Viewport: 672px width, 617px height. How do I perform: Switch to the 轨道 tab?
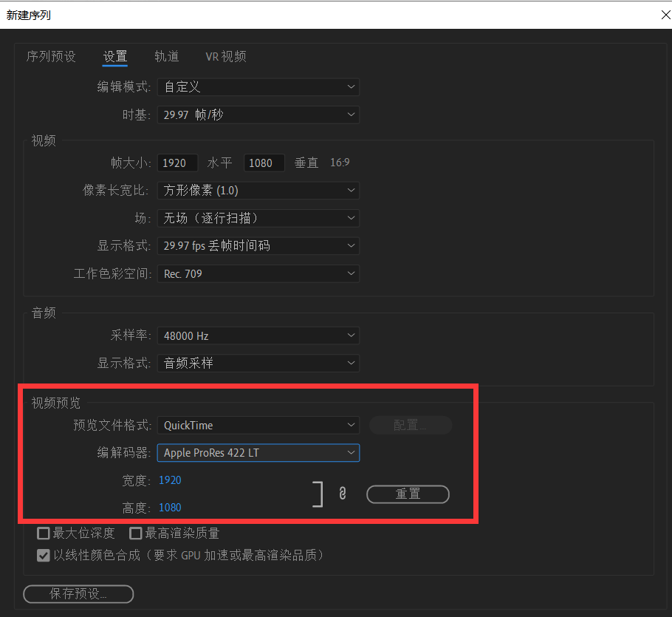(x=167, y=57)
